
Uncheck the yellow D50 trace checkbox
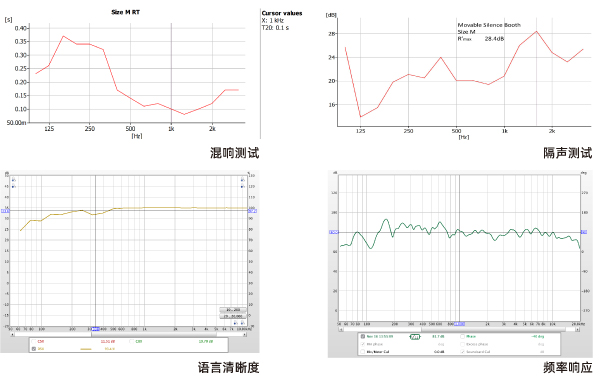tap(34, 349)
